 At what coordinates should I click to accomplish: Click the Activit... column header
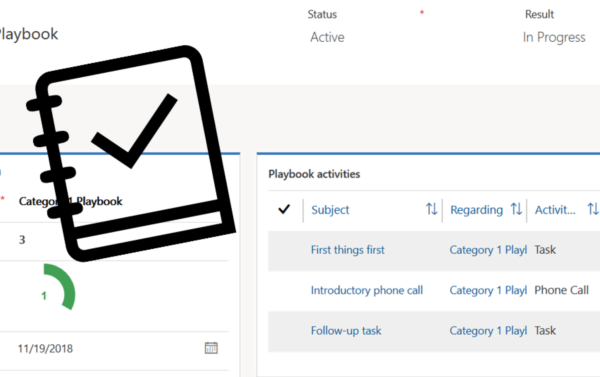[555, 210]
